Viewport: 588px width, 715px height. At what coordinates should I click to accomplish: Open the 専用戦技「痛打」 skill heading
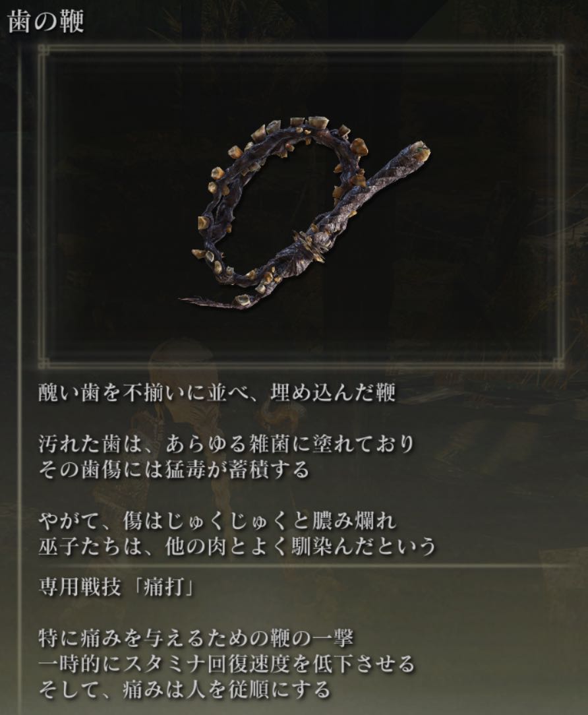pyautogui.click(x=118, y=589)
